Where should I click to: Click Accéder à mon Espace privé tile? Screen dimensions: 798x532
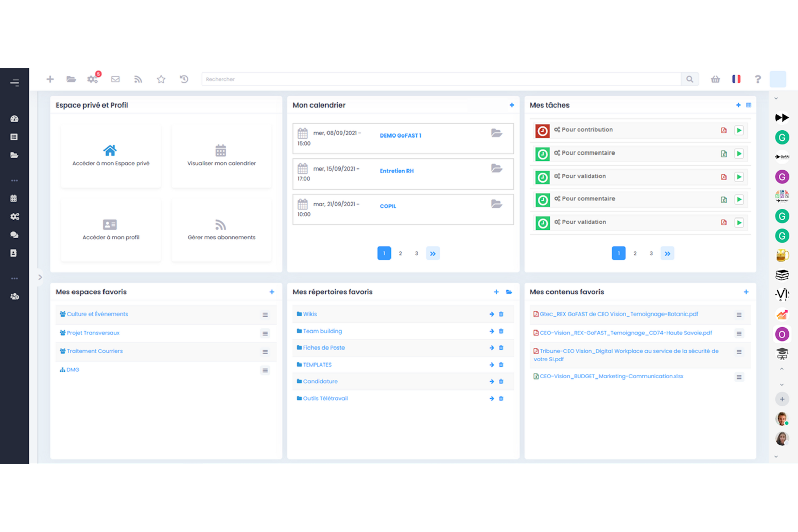pyautogui.click(x=111, y=156)
